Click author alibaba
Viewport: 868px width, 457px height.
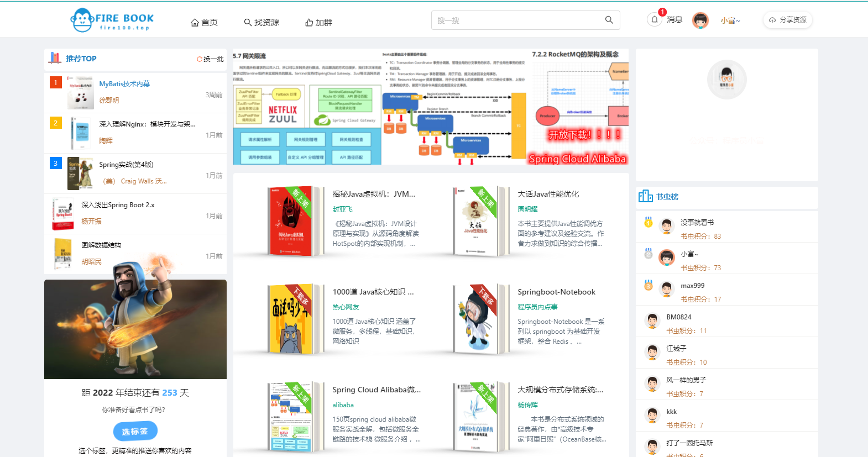pyautogui.click(x=343, y=405)
